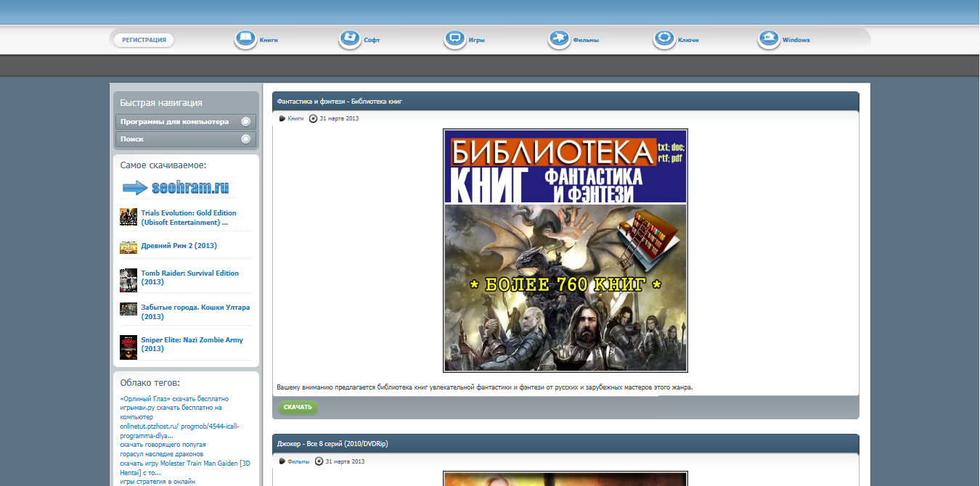This screenshot has height=486, width=980.
Task: Click the Фильмы icon in navigation
Action: point(559,39)
